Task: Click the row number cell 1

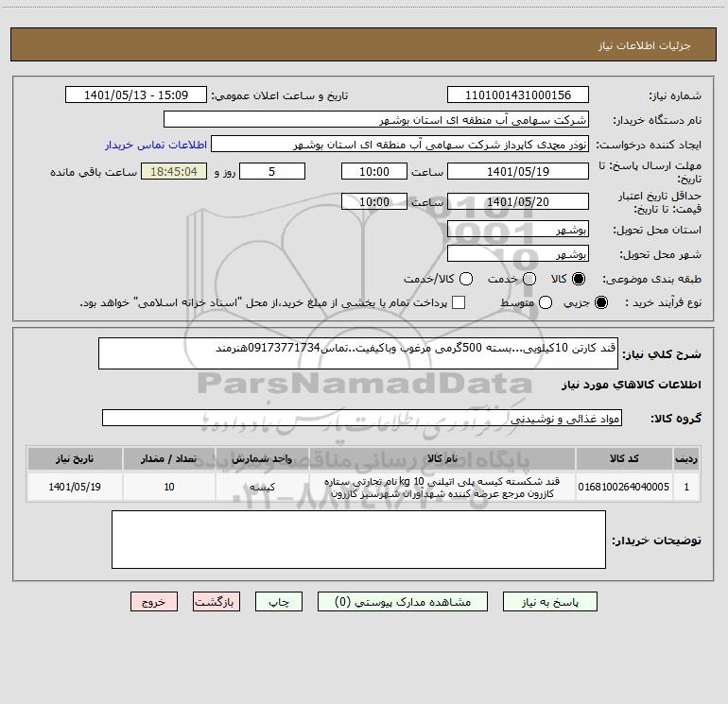Action: [686, 487]
